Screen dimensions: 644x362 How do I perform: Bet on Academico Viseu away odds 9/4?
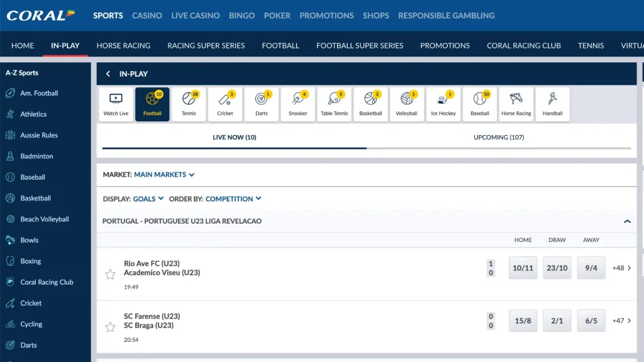(x=591, y=268)
